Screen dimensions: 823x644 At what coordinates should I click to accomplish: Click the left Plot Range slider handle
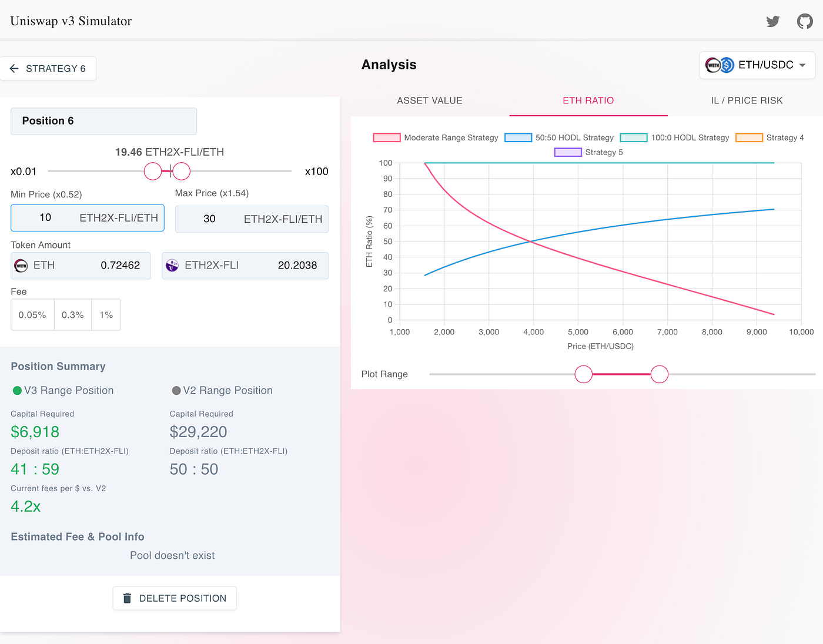click(x=584, y=374)
